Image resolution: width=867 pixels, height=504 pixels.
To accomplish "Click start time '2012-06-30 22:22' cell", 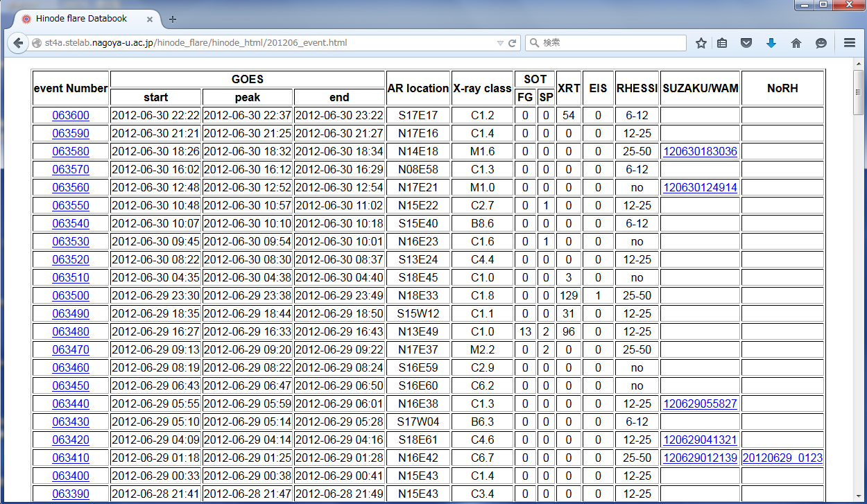I will [x=156, y=115].
